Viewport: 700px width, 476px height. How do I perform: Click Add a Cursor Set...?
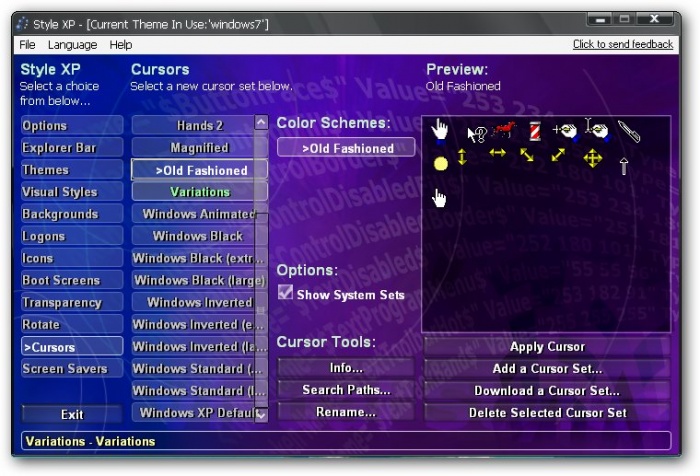tap(547, 368)
